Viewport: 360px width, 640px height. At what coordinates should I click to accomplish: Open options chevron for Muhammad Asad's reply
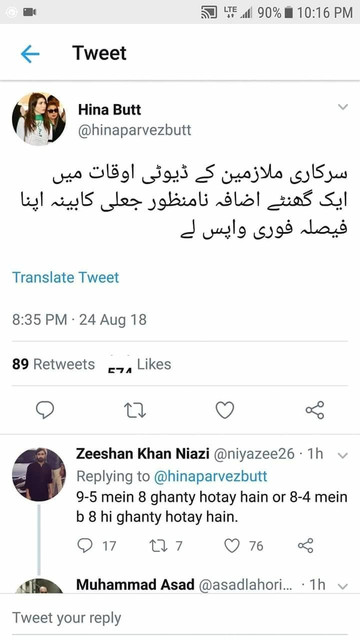343,587
